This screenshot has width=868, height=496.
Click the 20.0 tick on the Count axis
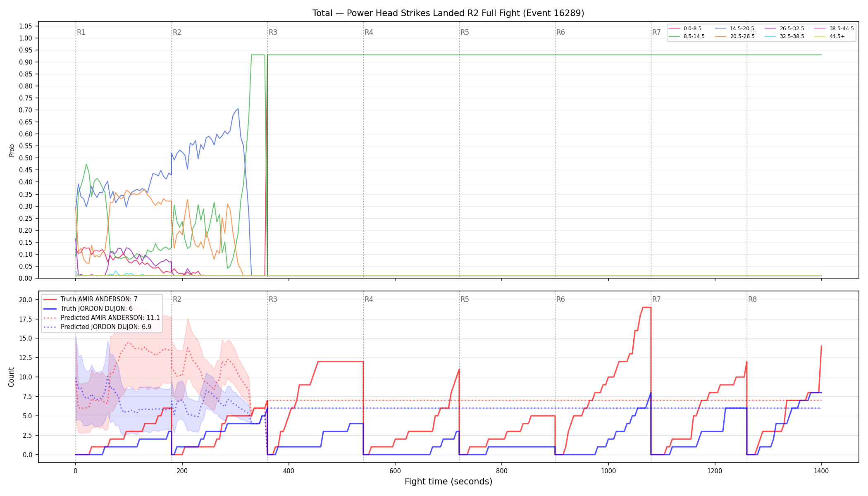pos(26,300)
